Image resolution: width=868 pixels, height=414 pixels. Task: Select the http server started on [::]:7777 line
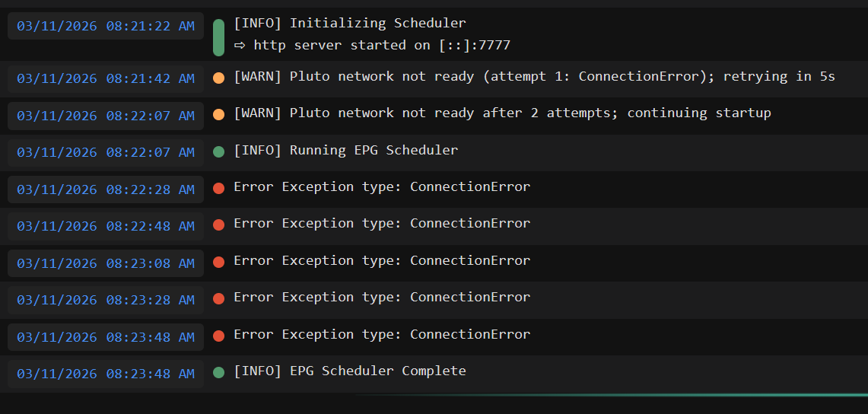tap(372, 46)
